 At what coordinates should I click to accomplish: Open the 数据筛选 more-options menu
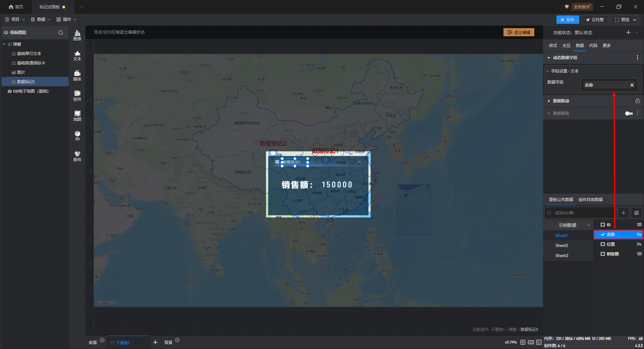click(637, 113)
